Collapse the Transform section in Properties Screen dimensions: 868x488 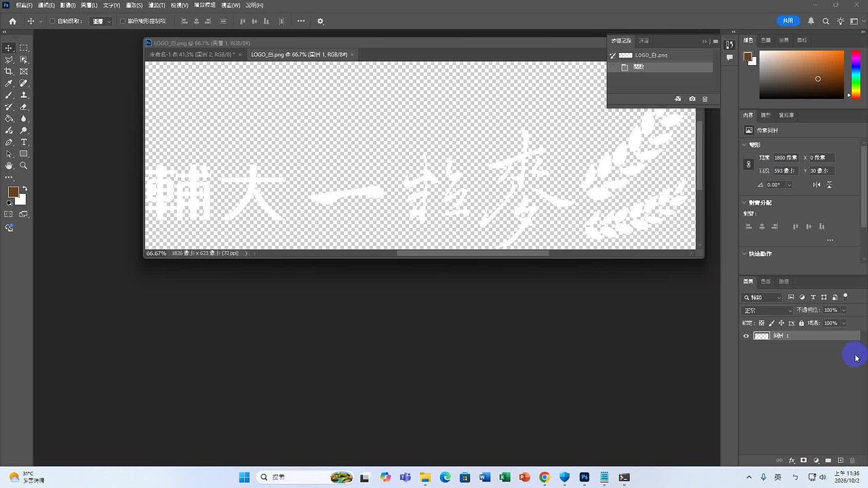[745, 145]
